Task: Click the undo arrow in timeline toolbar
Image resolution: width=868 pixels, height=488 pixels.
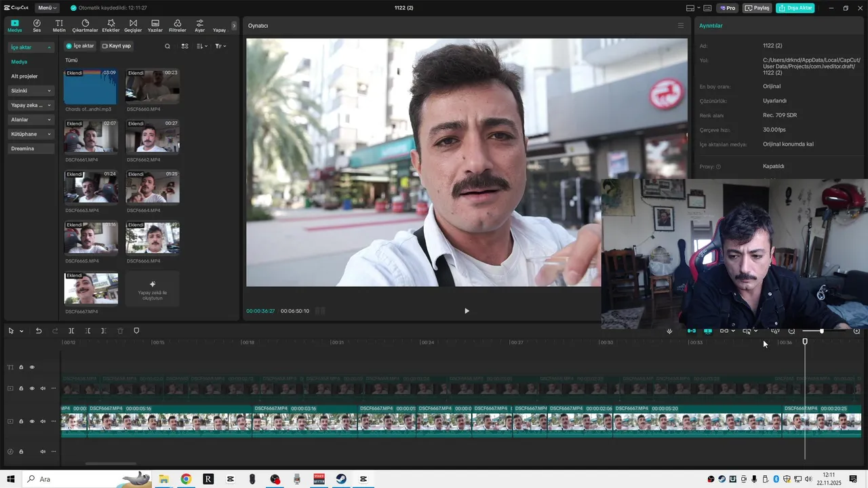Action: [39, 331]
